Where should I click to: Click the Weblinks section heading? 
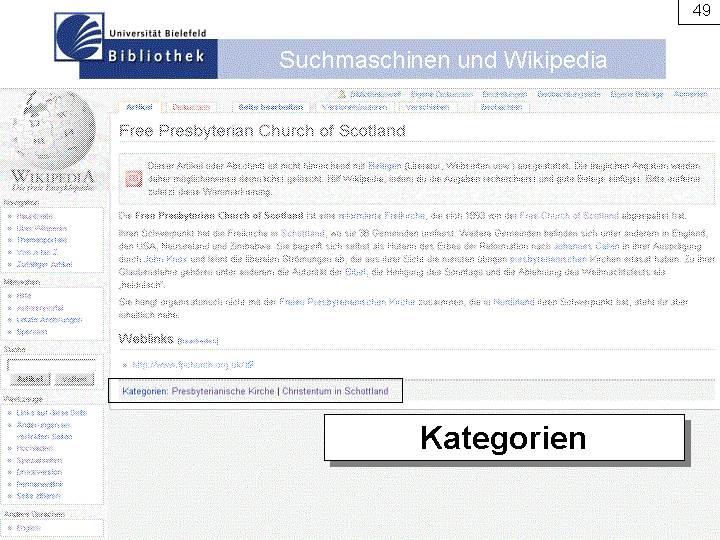(x=146, y=339)
